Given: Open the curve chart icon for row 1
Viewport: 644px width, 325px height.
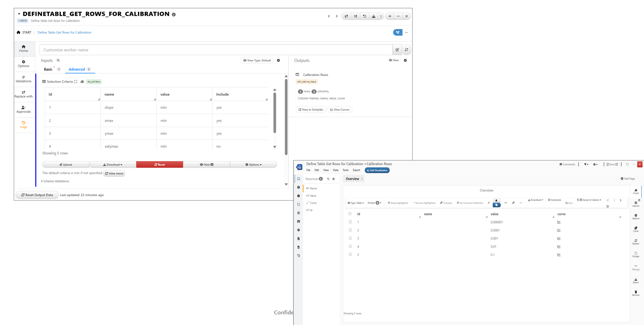Looking at the screenshot, I should click(559, 222).
